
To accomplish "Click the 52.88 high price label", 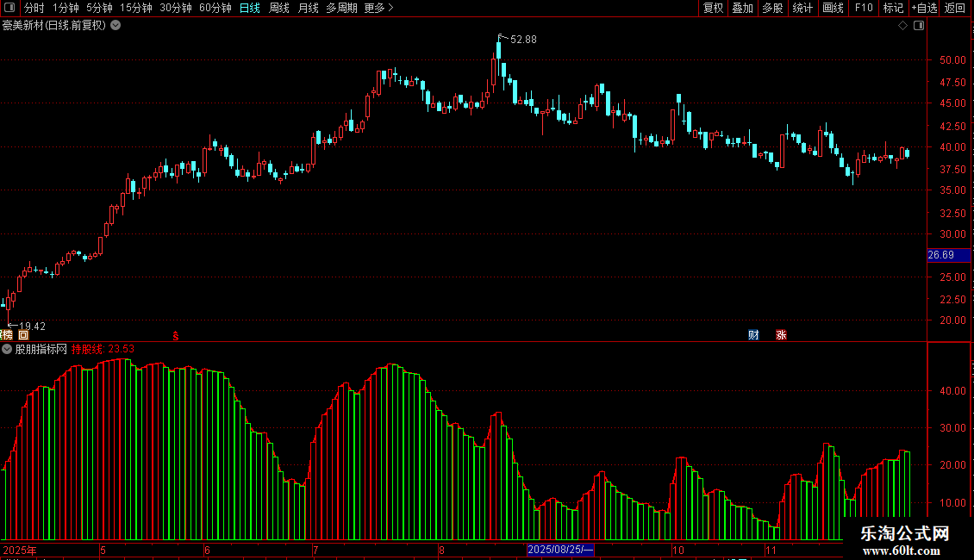I will 523,40.
